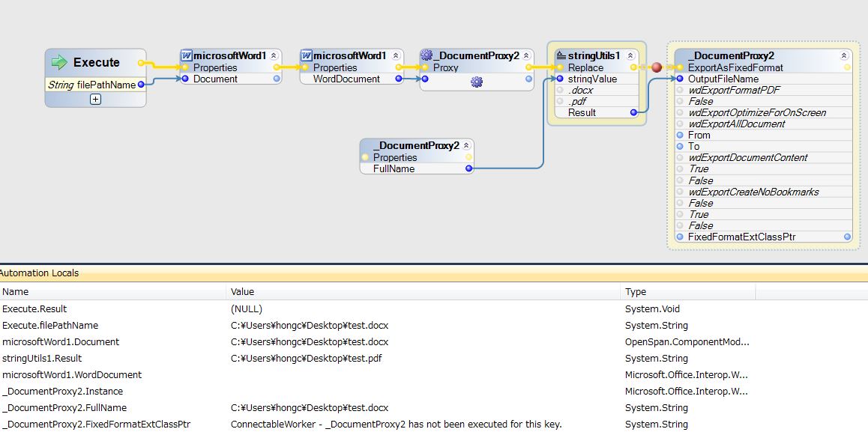Collapse the microsoftWord1 node containing WordDocument
Screen dimensions: 868x438
[x=396, y=56]
